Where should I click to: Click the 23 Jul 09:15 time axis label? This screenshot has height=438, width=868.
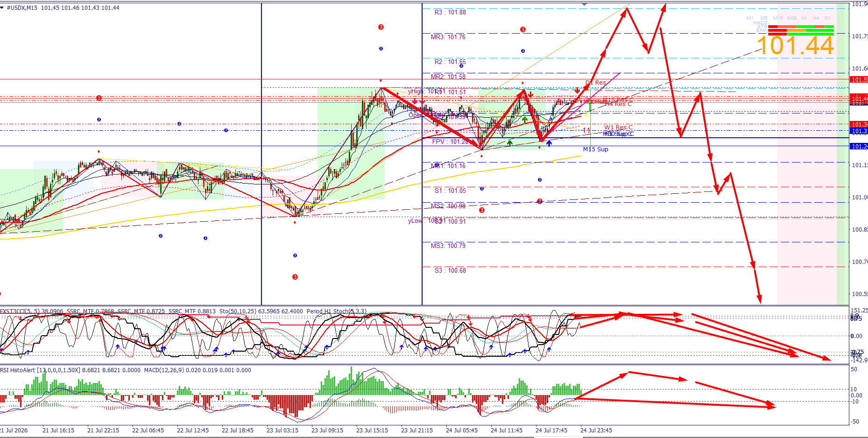pos(327,431)
